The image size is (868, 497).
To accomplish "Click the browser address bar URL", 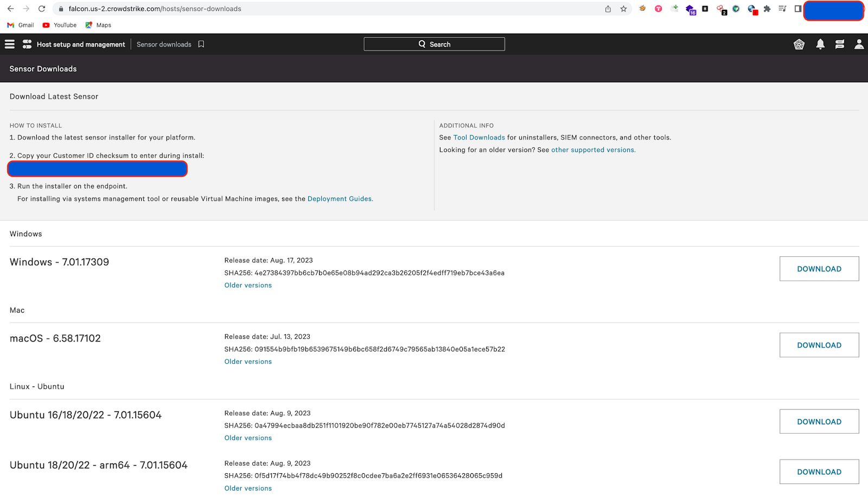I will click(x=155, y=9).
